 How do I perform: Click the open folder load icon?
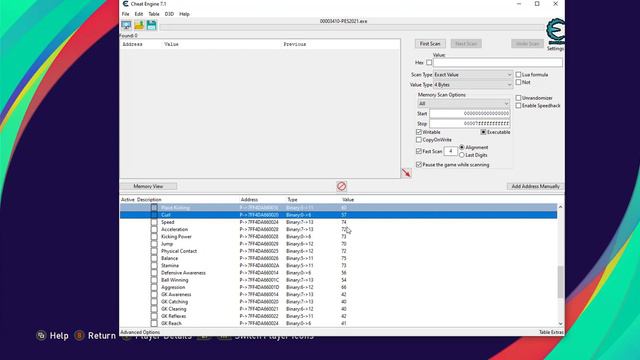click(x=139, y=25)
